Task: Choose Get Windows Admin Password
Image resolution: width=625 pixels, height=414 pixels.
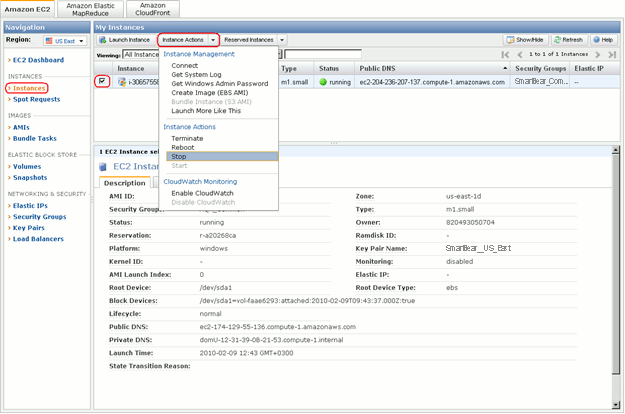Action: coord(220,84)
